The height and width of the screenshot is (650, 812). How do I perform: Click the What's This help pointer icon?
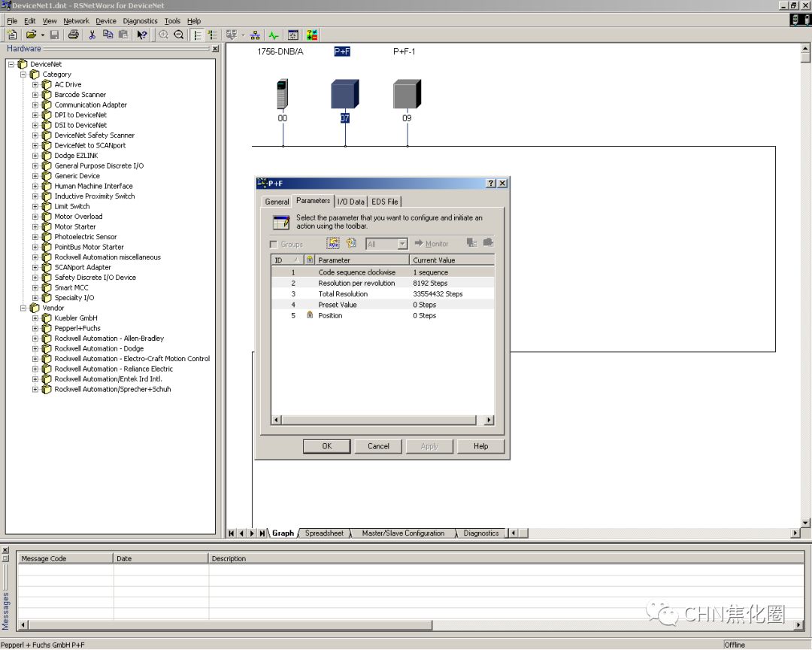tap(142, 35)
